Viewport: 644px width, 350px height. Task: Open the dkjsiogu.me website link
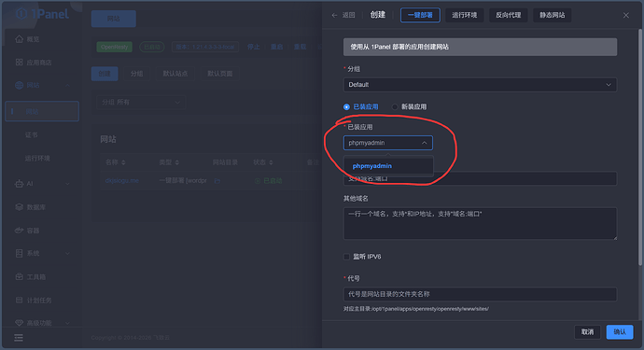click(x=122, y=181)
